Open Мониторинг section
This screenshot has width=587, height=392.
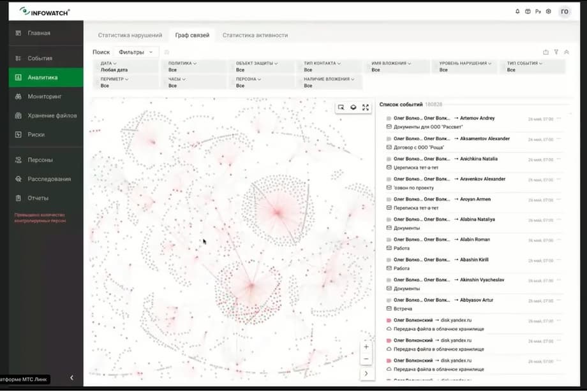[46, 96]
